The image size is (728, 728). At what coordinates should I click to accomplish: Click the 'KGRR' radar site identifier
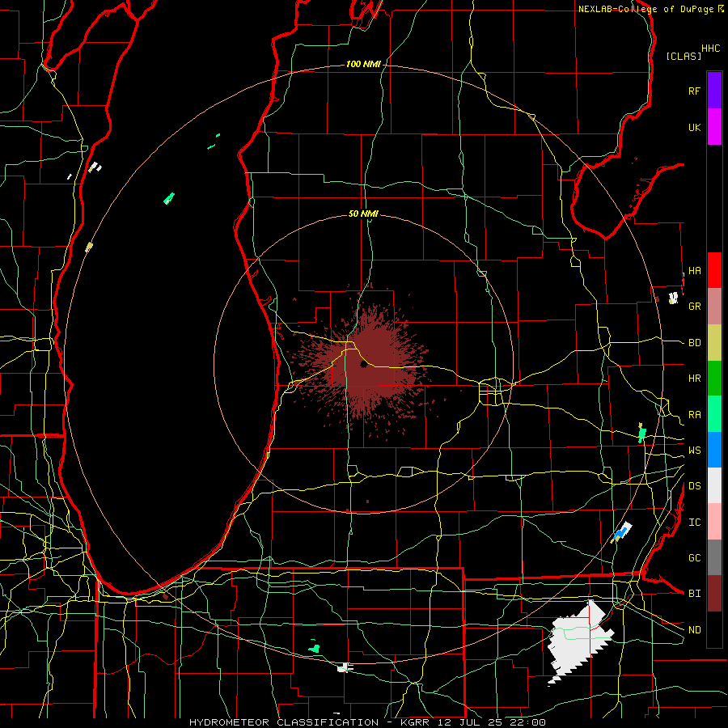tap(416, 722)
